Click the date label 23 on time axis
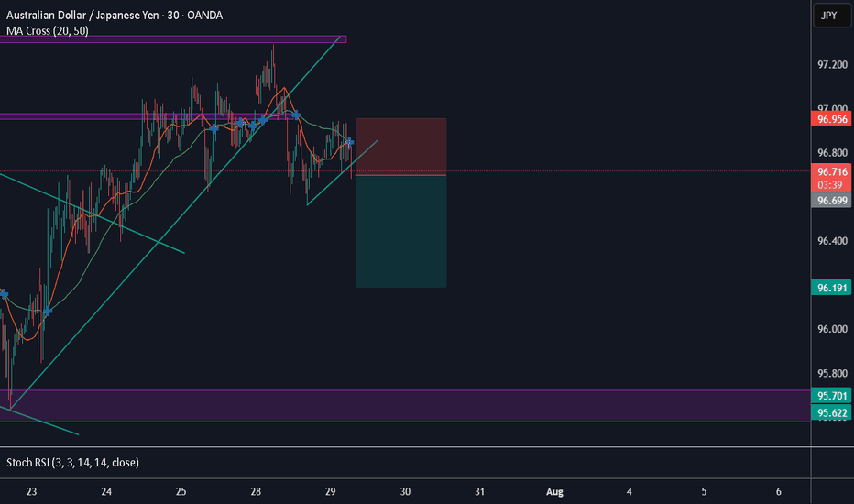 31,491
